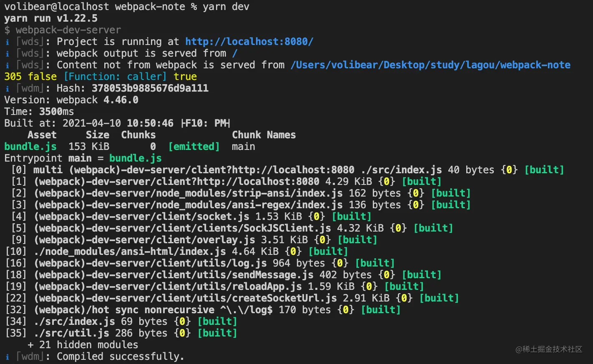Click the client/overlay.js module line

(194, 240)
